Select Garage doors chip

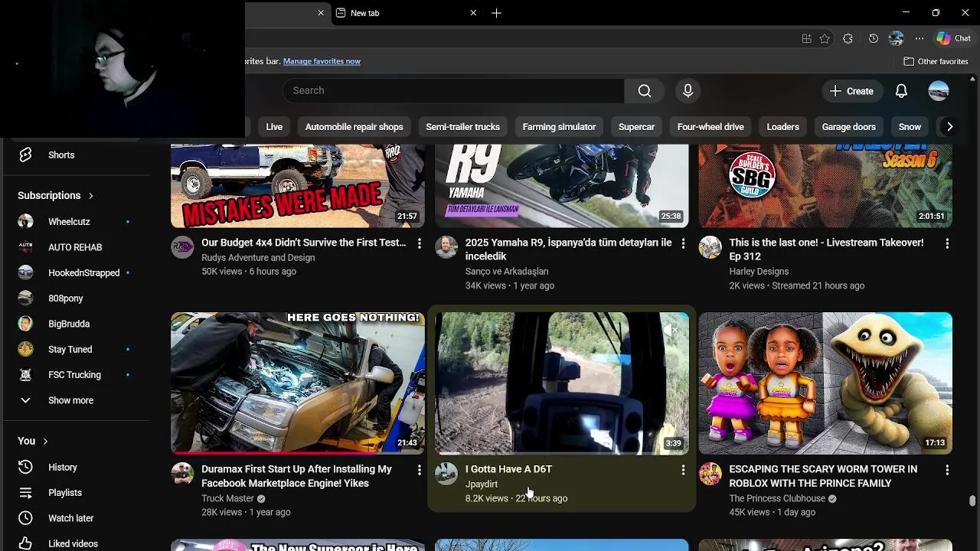coord(848,127)
